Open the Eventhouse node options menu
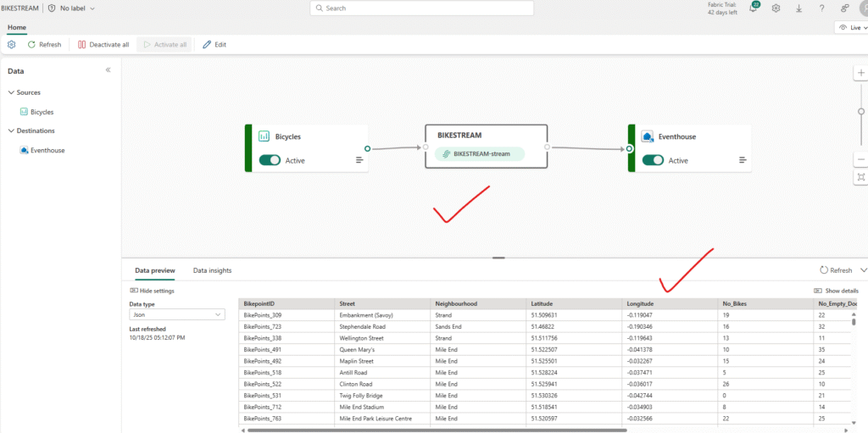The image size is (868, 433). click(743, 160)
